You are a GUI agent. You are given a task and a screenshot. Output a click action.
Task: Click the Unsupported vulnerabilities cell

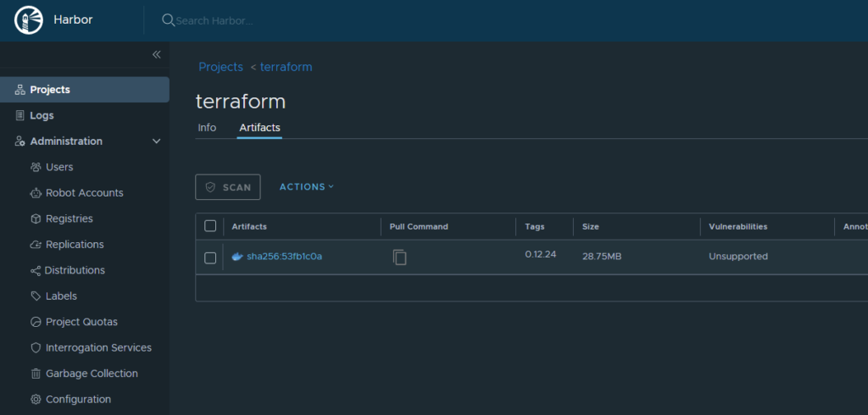click(738, 257)
